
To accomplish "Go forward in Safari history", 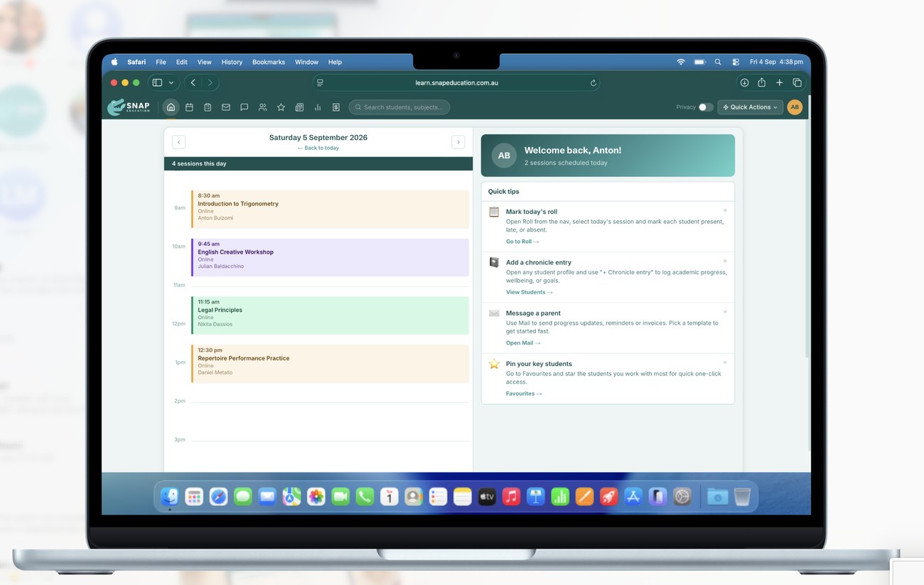I will (x=210, y=82).
